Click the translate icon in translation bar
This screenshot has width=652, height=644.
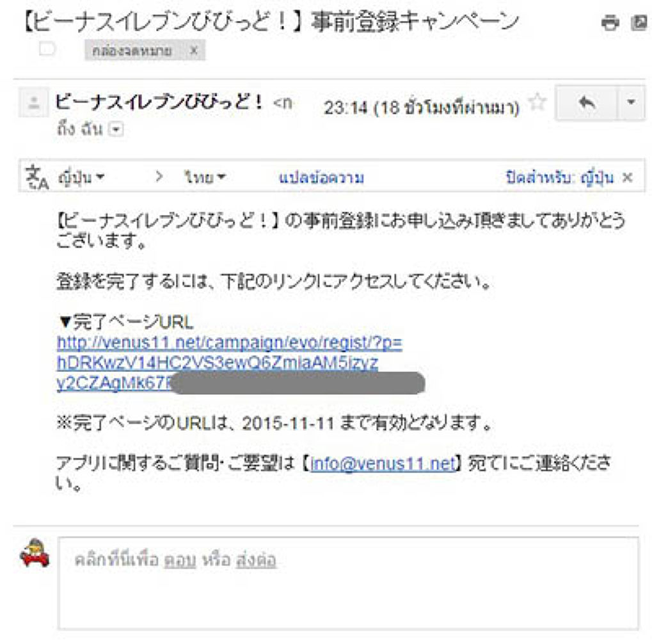[x=36, y=177]
